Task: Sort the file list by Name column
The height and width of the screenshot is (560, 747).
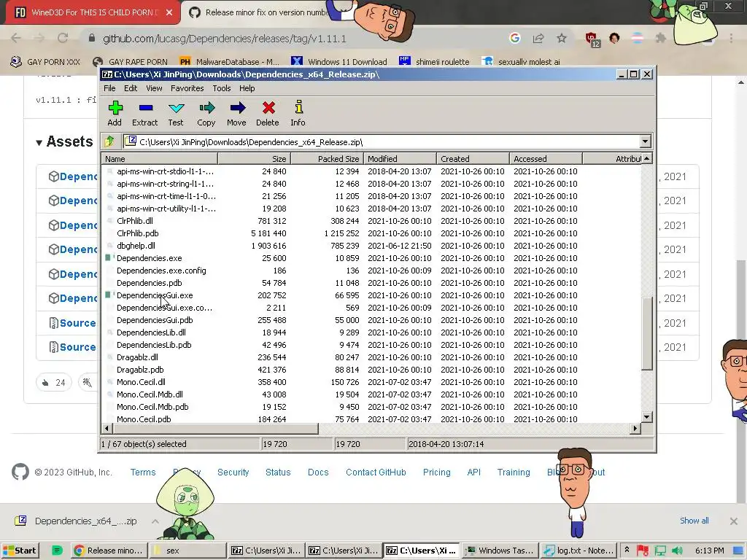Action: pyautogui.click(x=160, y=158)
